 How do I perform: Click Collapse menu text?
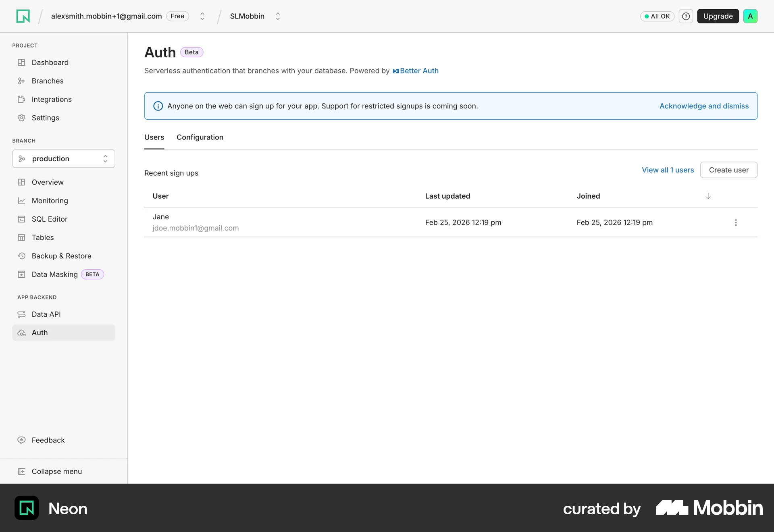click(x=57, y=472)
